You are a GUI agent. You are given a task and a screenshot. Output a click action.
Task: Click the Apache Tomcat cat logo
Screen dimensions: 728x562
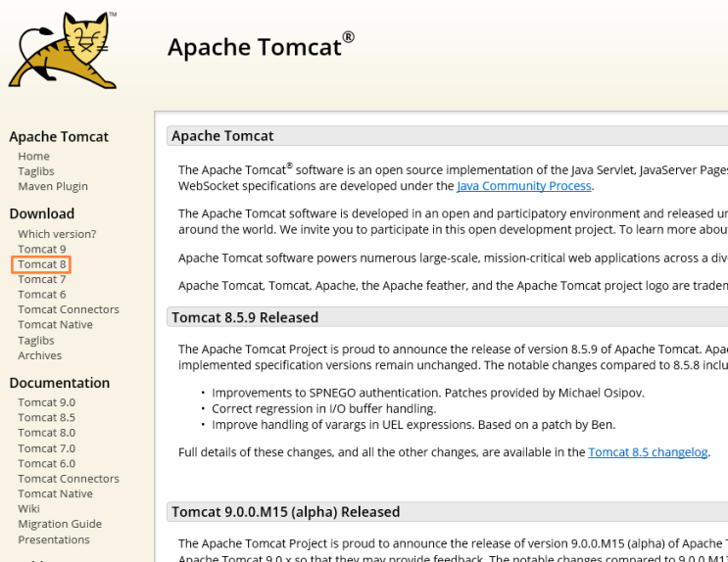pyautogui.click(x=62, y=50)
